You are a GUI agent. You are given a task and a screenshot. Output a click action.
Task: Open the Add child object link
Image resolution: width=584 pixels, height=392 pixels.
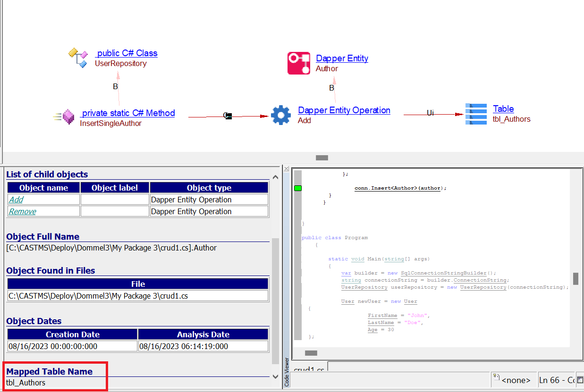(16, 200)
